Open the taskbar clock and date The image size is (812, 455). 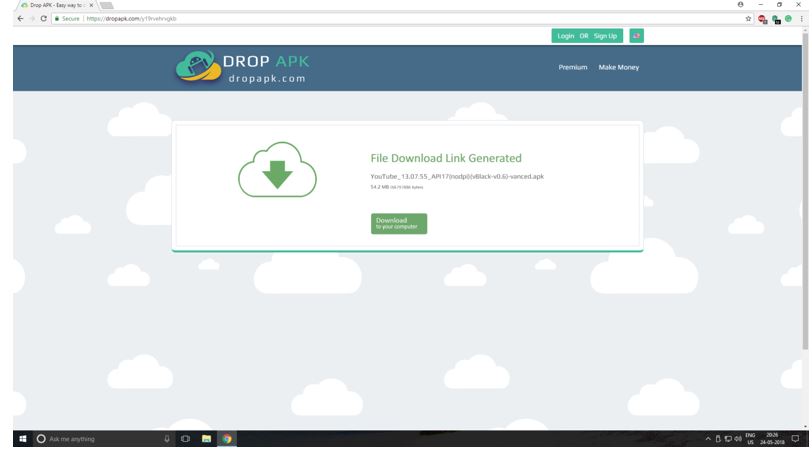coord(772,439)
